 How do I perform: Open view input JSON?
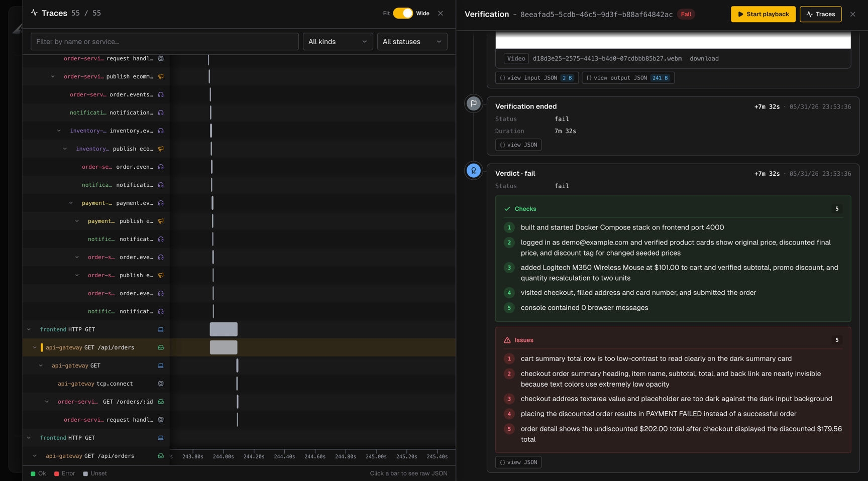[536, 78]
